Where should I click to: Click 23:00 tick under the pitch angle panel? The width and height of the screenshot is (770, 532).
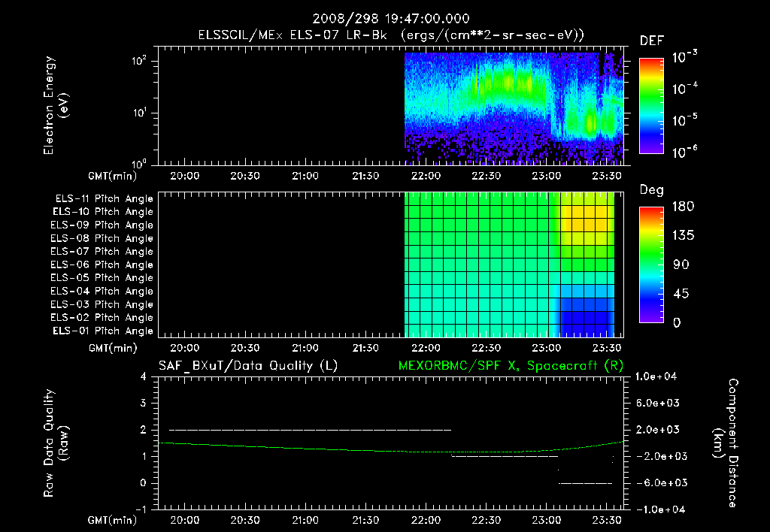click(x=547, y=348)
